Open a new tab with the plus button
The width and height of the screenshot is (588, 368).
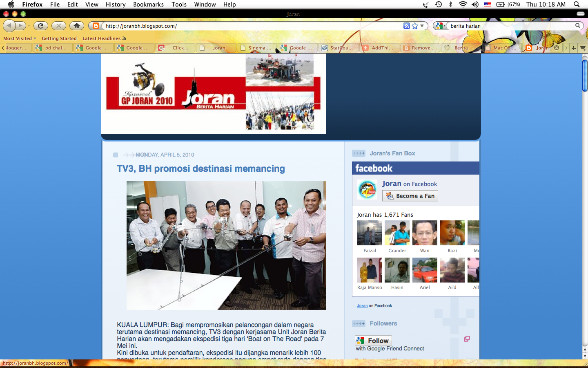574,48
